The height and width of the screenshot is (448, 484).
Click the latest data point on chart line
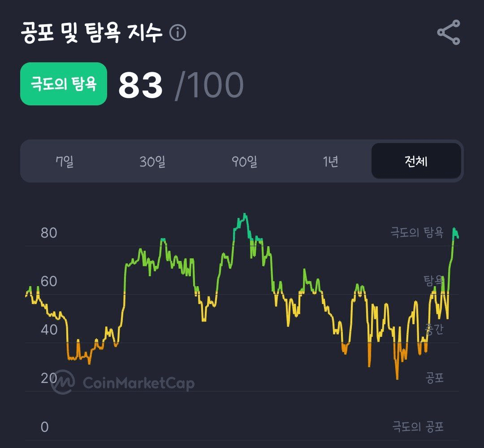pos(458,237)
